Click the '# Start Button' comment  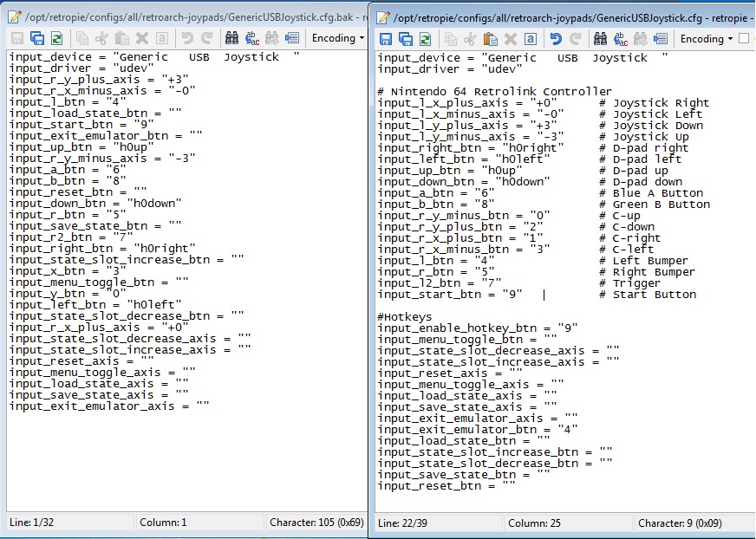point(648,294)
